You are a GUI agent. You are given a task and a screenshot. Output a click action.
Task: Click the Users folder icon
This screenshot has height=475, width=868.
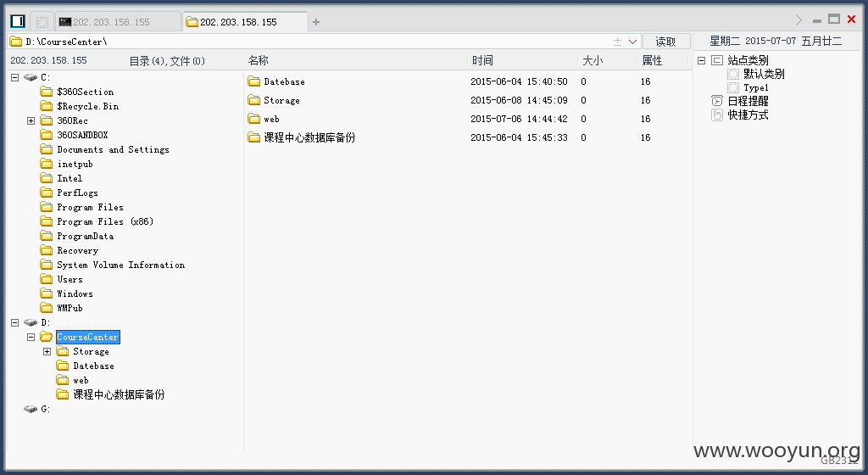pyautogui.click(x=47, y=280)
